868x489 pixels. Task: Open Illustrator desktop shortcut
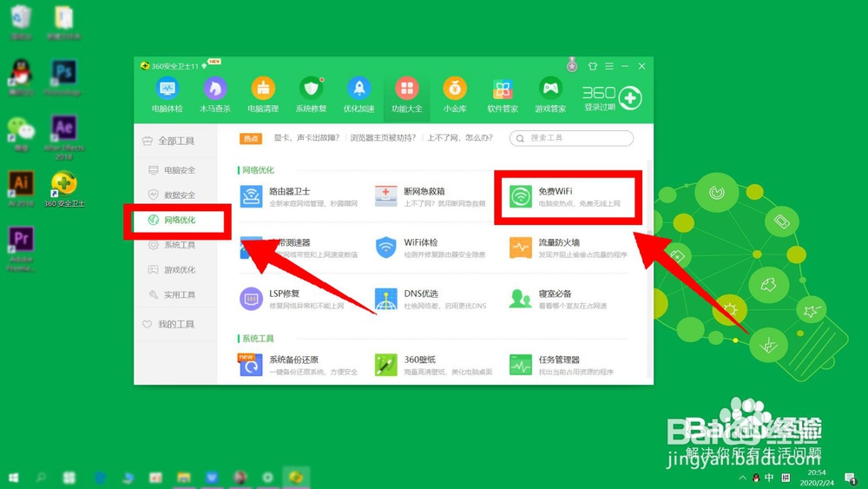(x=21, y=188)
